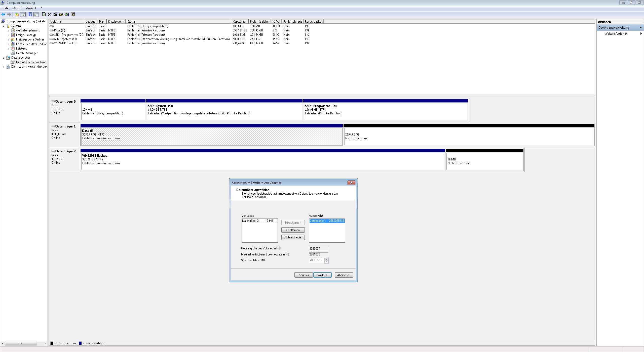Increase Speicherplatz in MB with up arrow
The width and height of the screenshot is (644, 352).
[326, 259]
